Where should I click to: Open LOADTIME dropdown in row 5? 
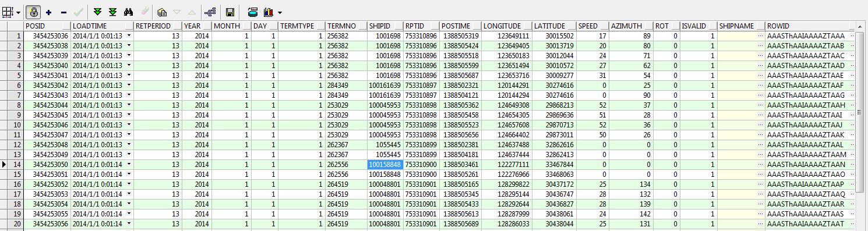(129, 76)
